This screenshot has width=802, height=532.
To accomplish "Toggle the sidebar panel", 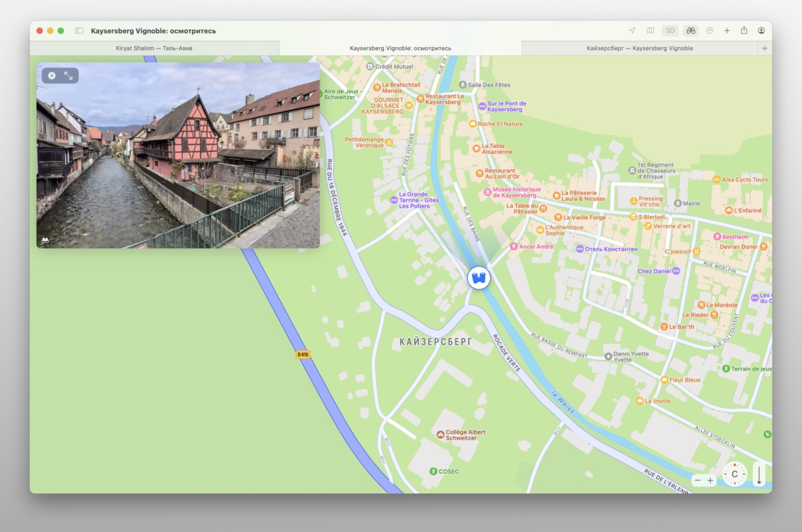I will 79,30.
